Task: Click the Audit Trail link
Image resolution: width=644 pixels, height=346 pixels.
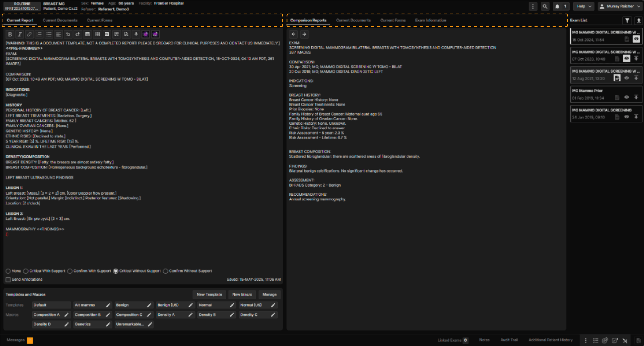Action: [509, 340]
